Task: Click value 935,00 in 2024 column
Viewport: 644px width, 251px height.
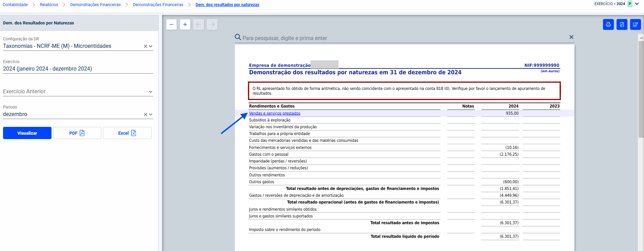Action: (x=512, y=113)
